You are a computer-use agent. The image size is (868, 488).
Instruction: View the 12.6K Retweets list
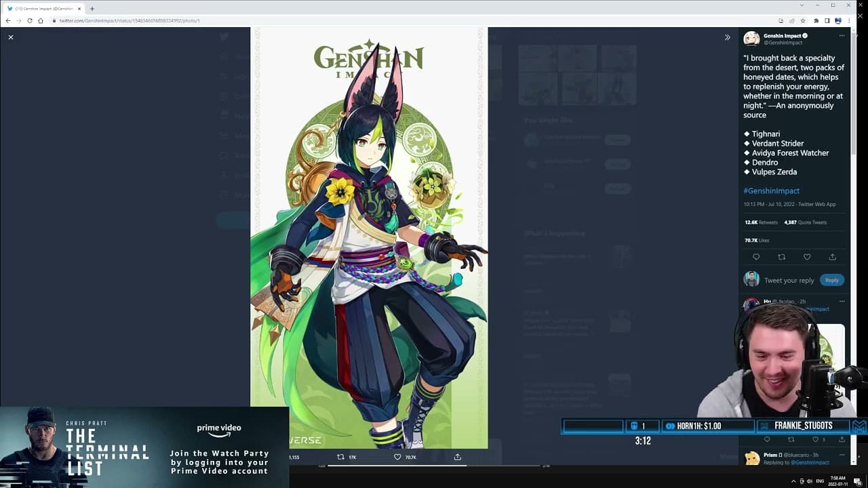click(761, 222)
